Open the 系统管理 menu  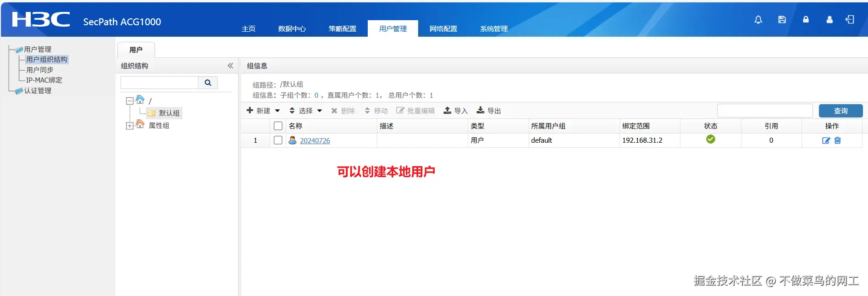(494, 28)
